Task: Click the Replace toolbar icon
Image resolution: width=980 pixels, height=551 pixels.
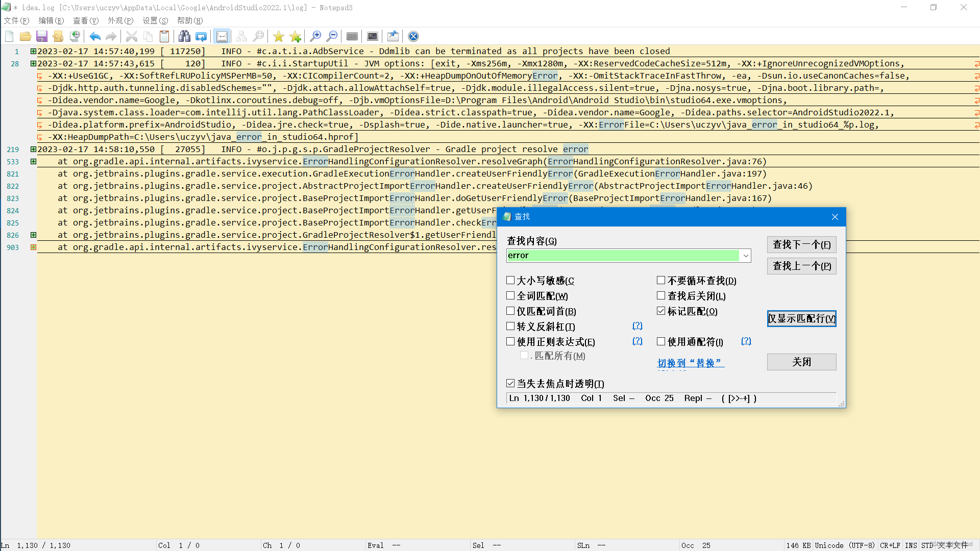Action: coord(201,36)
